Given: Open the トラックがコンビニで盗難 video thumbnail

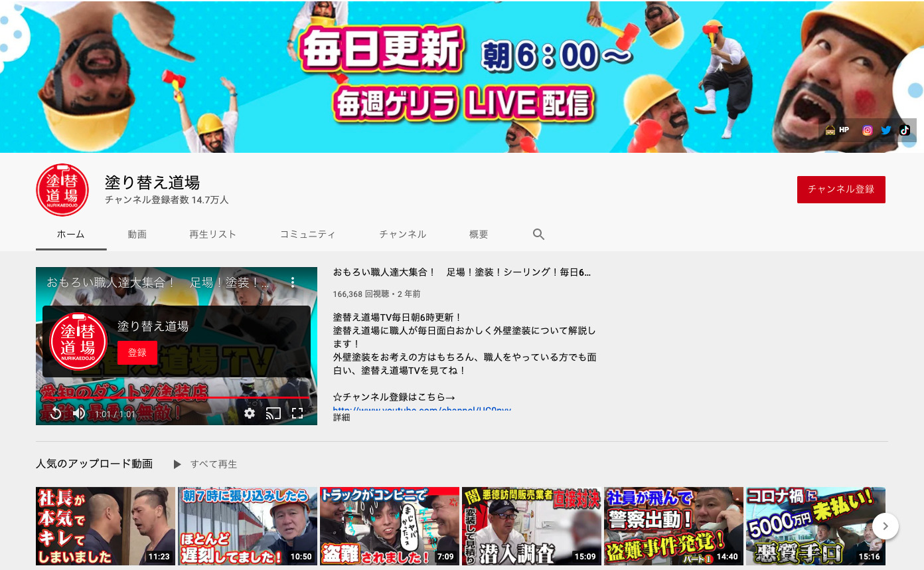Looking at the screenshot, I should pyautogui.click(x=390, y=526).
